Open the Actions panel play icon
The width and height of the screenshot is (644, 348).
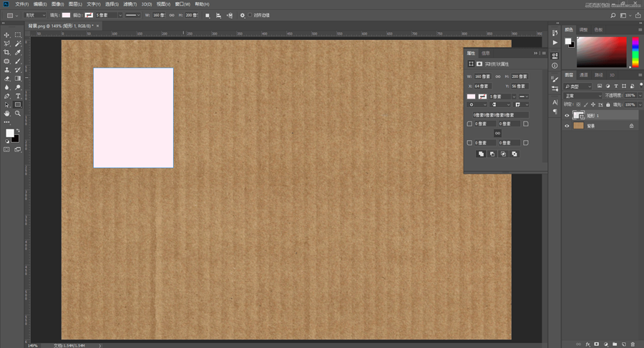(555, 43)
